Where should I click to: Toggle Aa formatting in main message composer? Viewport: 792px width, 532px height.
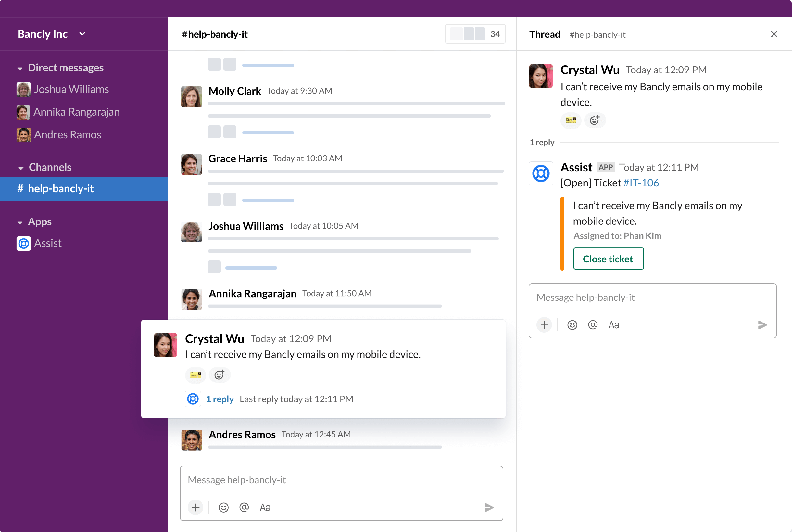(x=265, y=508)
